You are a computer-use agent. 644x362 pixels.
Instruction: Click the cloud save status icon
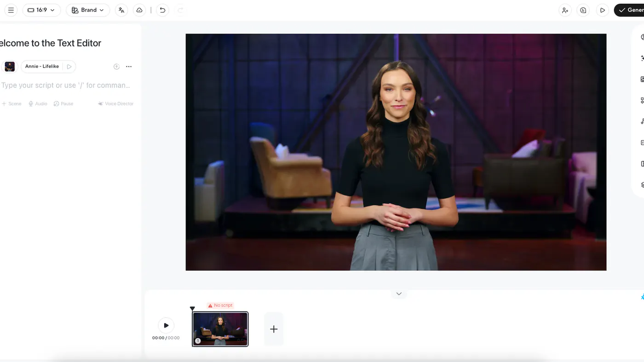pyautogui.click(x=139, y=10)
